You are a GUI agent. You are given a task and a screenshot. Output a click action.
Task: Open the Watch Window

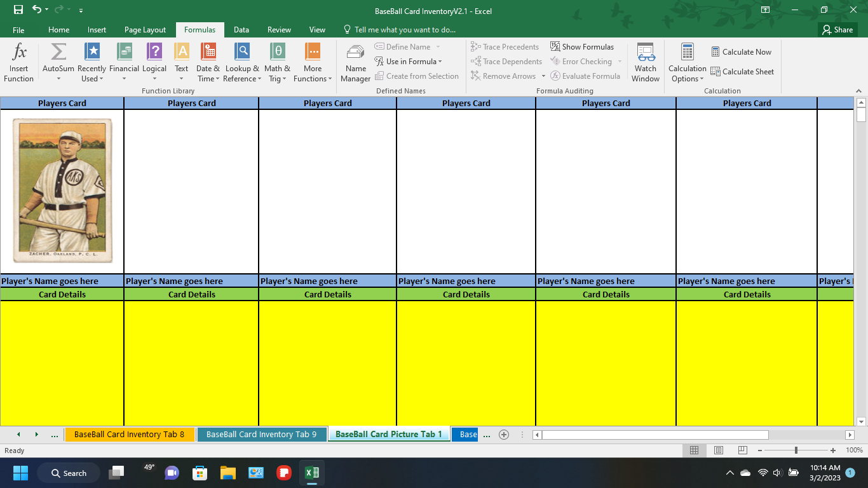[x=646, y=63]
